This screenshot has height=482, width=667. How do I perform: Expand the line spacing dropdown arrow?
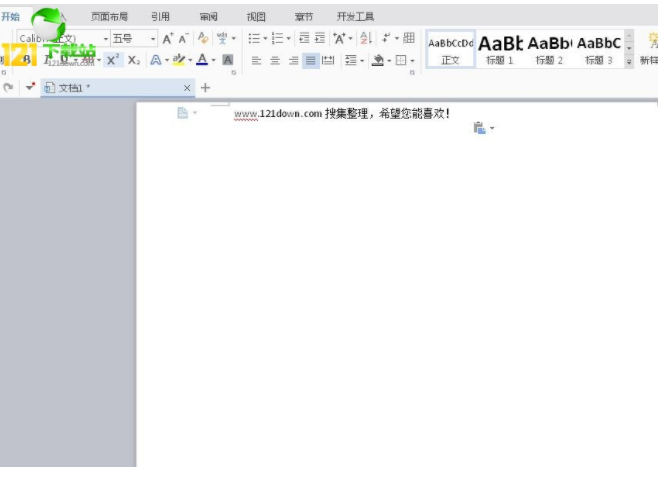coord(362,61)
